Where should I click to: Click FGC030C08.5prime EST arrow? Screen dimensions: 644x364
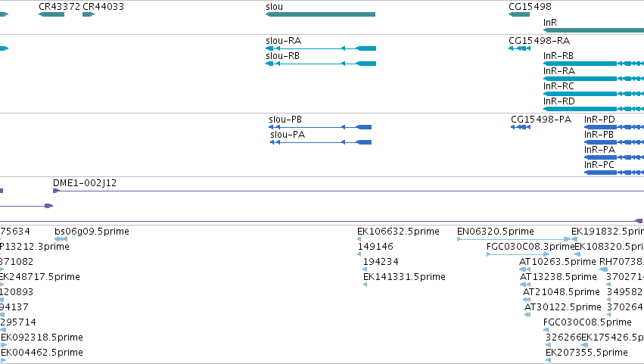click(546, 330)
